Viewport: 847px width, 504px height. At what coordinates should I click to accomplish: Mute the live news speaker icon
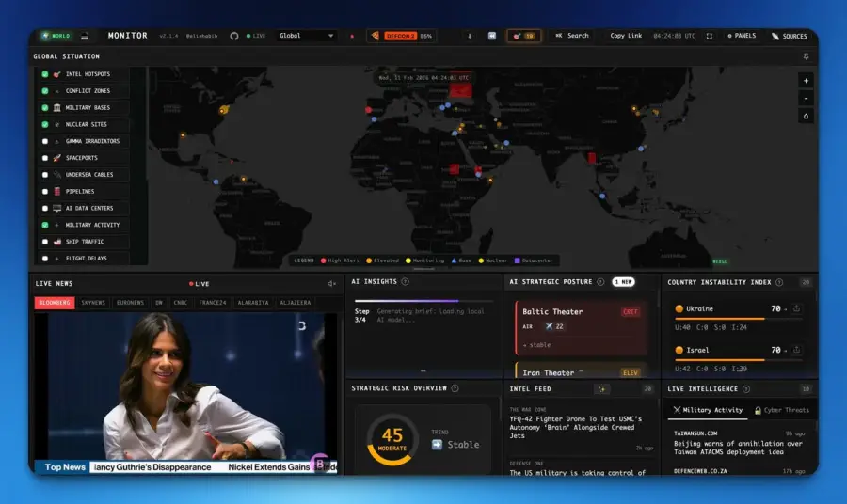[x=331, y=284]
